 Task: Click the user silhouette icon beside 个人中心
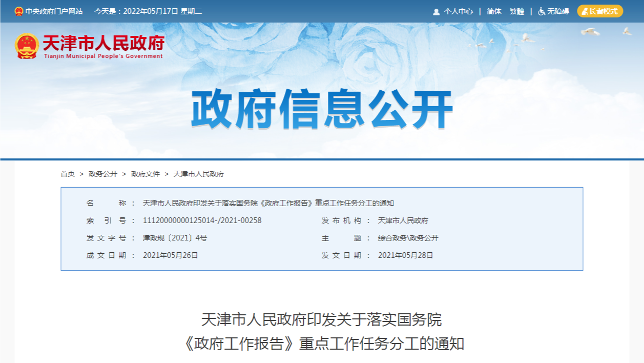pos(436,11)
